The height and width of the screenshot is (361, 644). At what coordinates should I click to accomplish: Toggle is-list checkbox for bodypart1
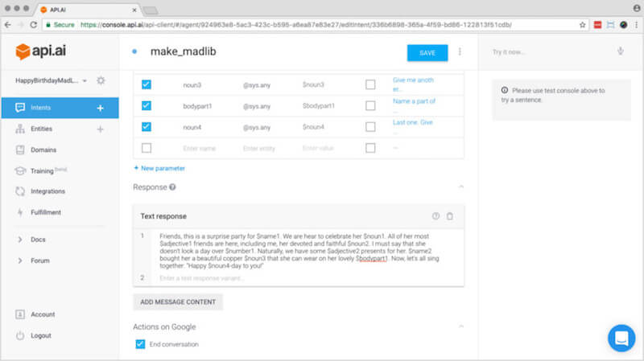(x=370, y=105)
